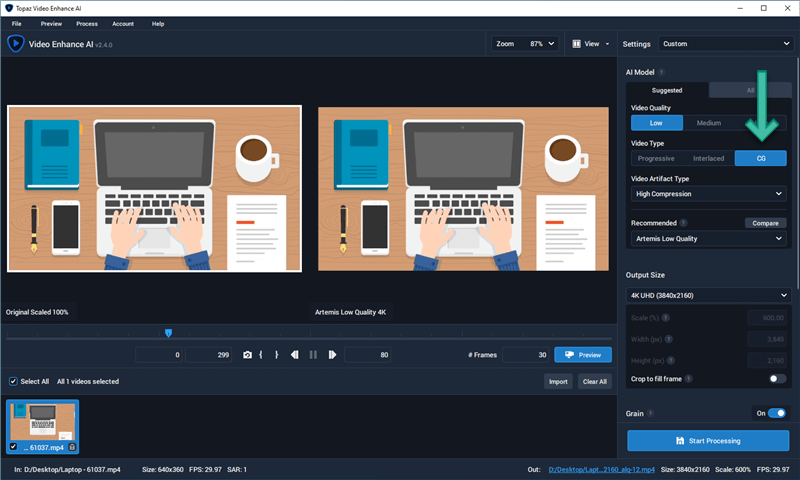The height and width of the screenshot is (480, 800).
Task: Turn off the Grain switch
Action: tap(777, 413)
